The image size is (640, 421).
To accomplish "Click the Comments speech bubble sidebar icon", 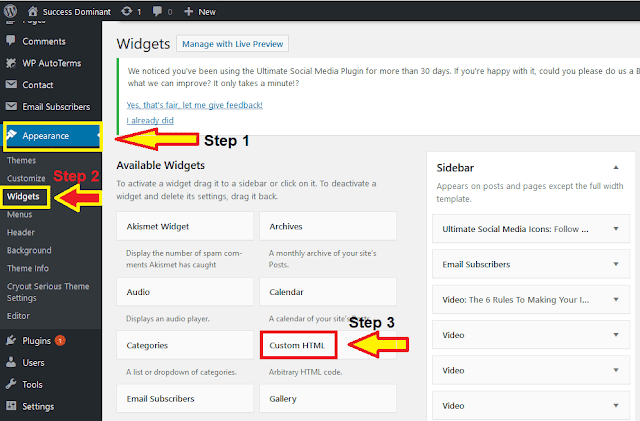I will [x=11, y=40].
